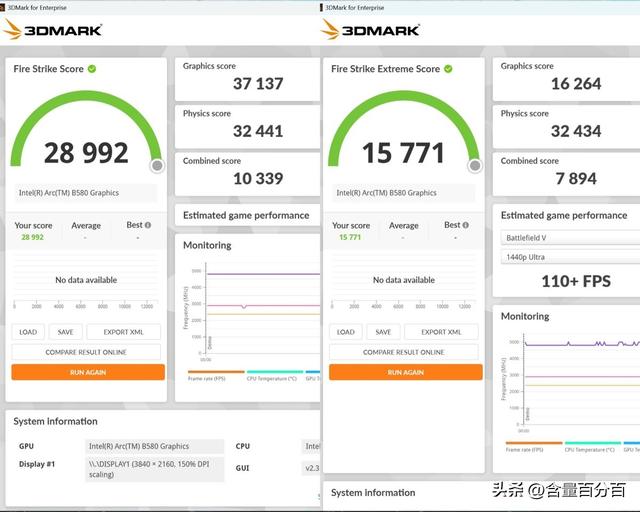Click COMPARE RESULT ONLINE in Fire Strike Extreme window
Viewport: 640px width, 512px height.
coord(404,352)
